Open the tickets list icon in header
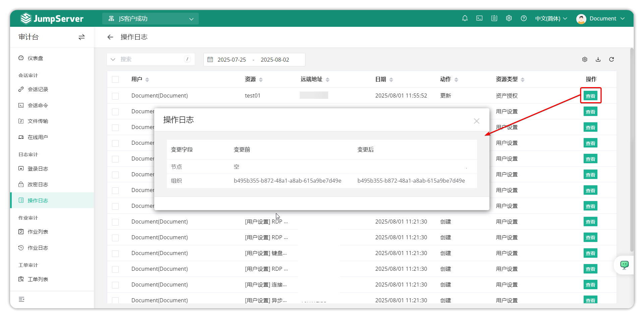644x315 pixels. coord(494,18)
